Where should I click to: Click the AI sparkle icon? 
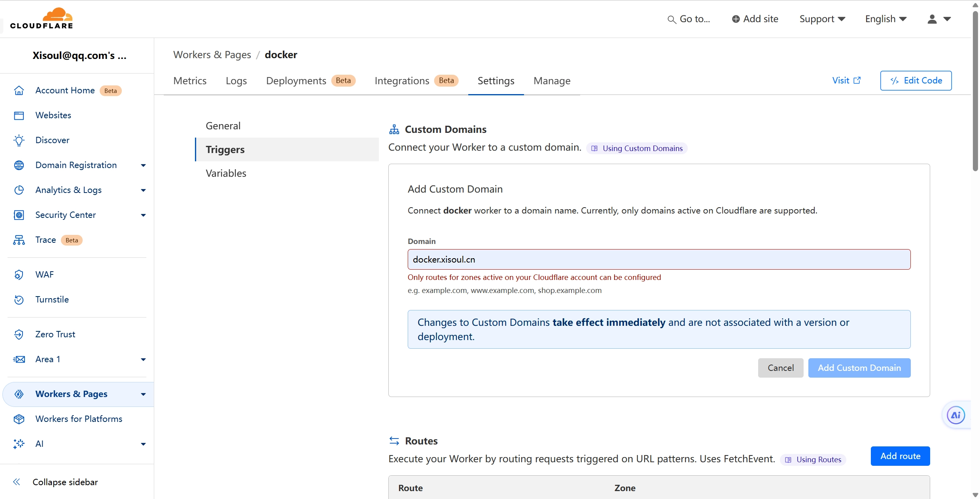tap(19, 444)
